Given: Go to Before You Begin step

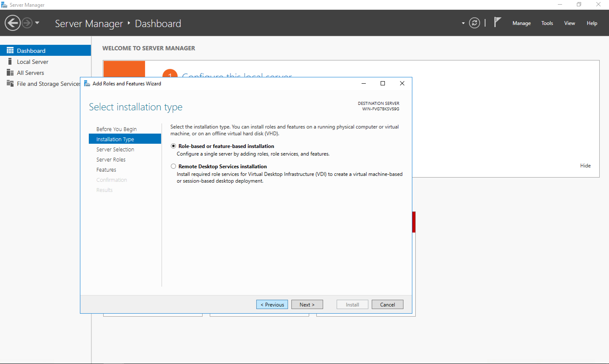Looking at the screenshot, I should click(x=116, y=129).
